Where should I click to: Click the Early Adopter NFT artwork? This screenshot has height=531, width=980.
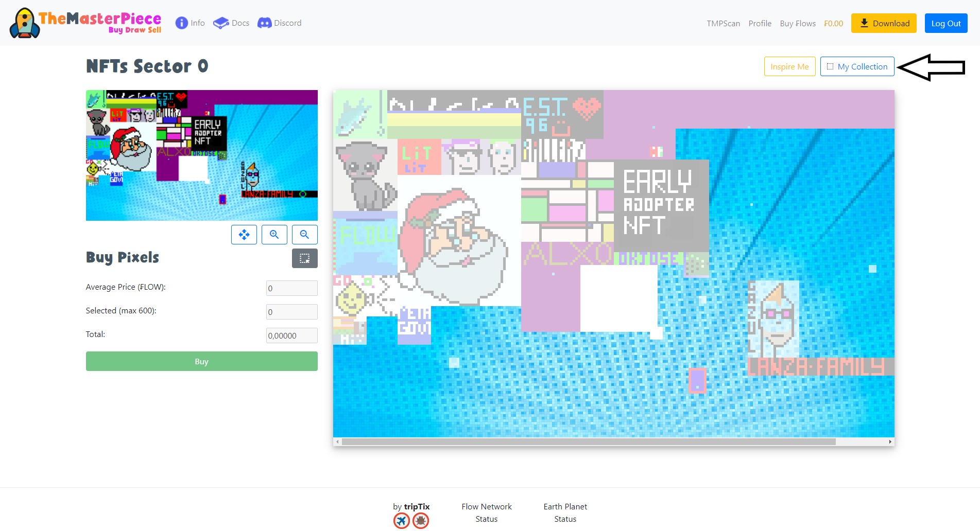[x=661, y=205]
